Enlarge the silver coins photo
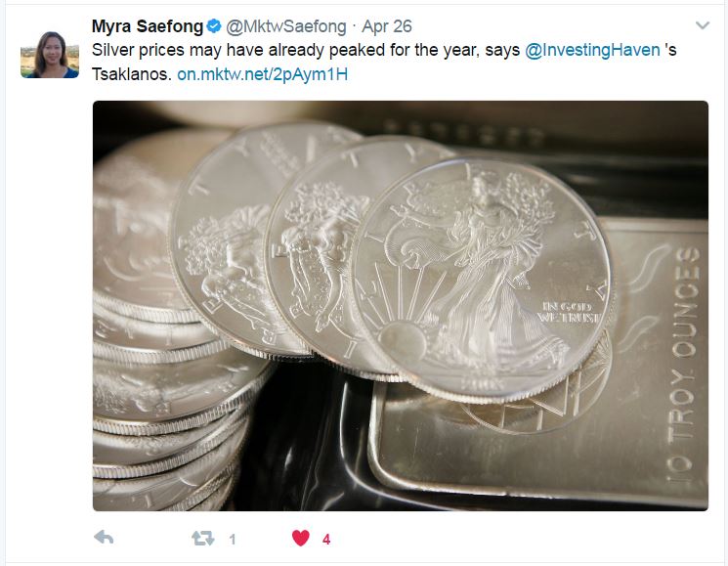Screen dimensions: 728x566 click(x=401, y=306)
